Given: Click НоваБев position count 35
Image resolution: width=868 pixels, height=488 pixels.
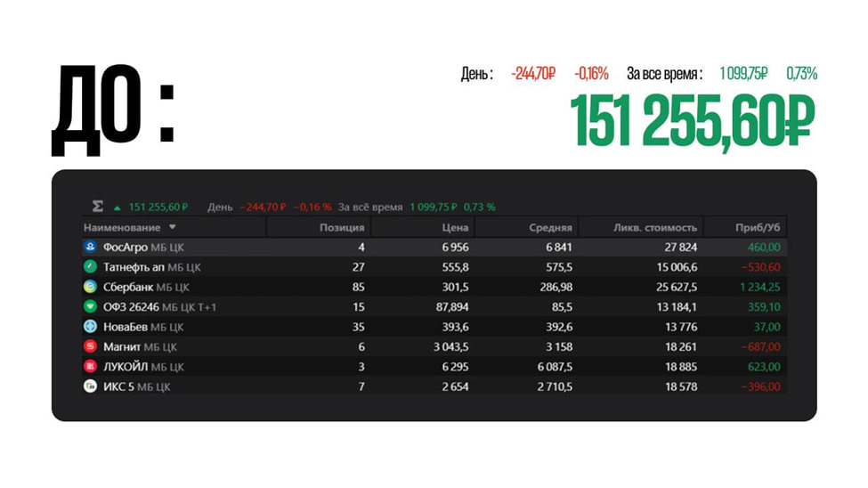Looking at the screenshot, I should point(358,327).
